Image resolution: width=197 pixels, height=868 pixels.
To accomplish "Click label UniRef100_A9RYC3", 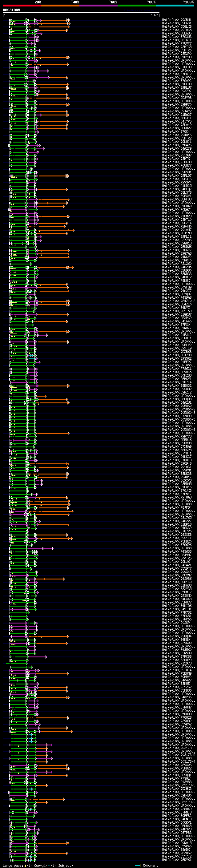I will pos(177,436).
